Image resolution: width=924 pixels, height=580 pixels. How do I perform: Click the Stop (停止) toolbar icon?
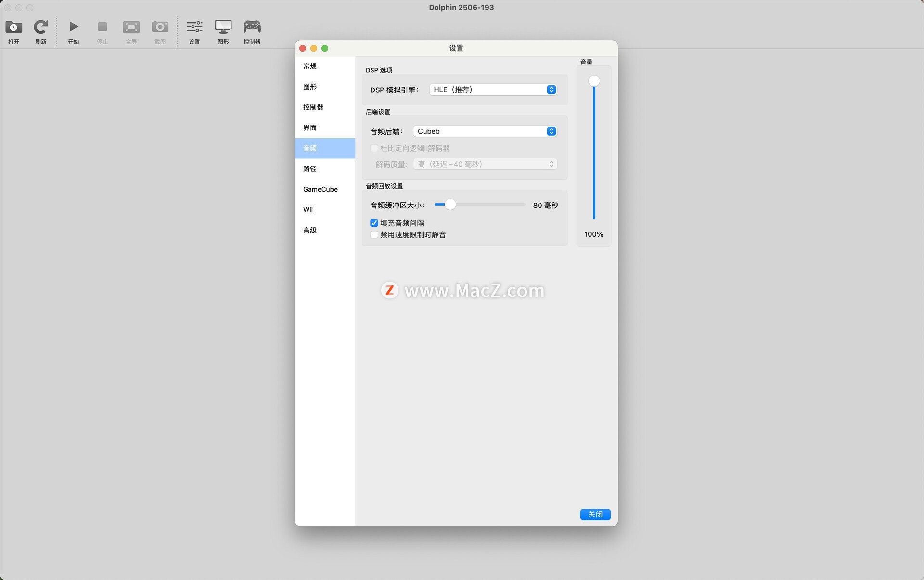[103, 27]
